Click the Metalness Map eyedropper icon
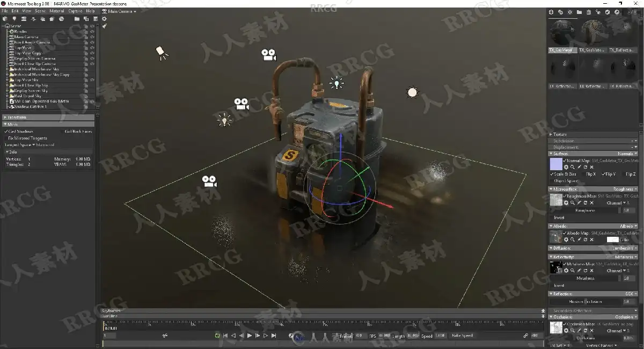Viewport: 644px width, 349px height. (x=579, y=271)
